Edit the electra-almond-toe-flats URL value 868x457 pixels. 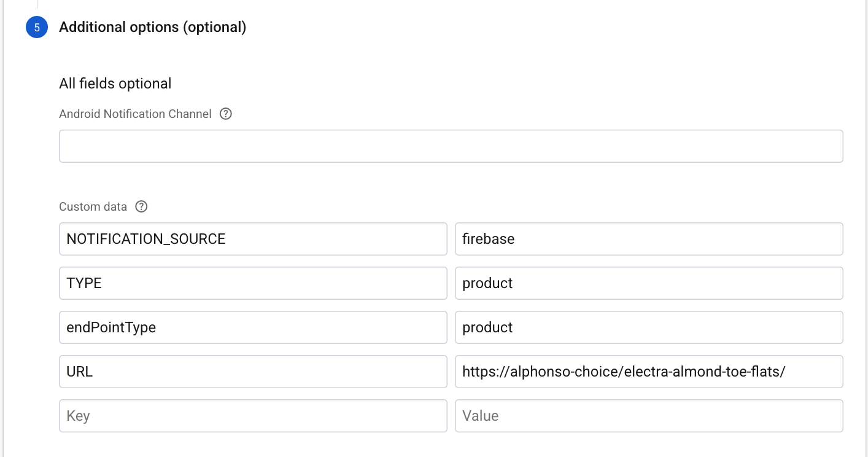coord(648,372)
